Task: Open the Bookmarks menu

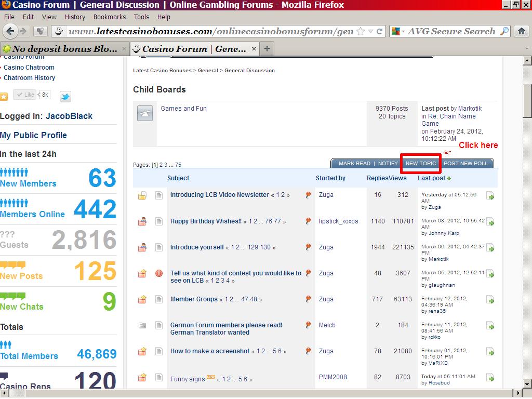Action: (x=110, y=17)
